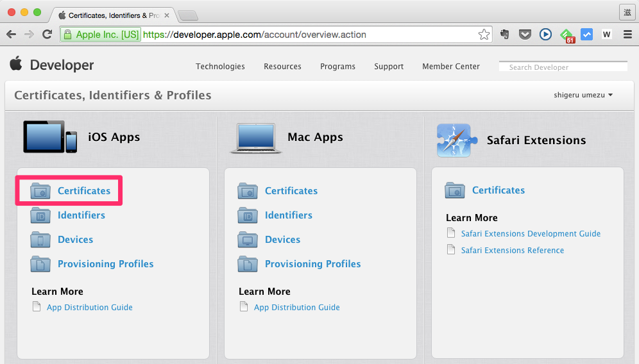Click the iPad and iPhone devices image

[50, 136]
